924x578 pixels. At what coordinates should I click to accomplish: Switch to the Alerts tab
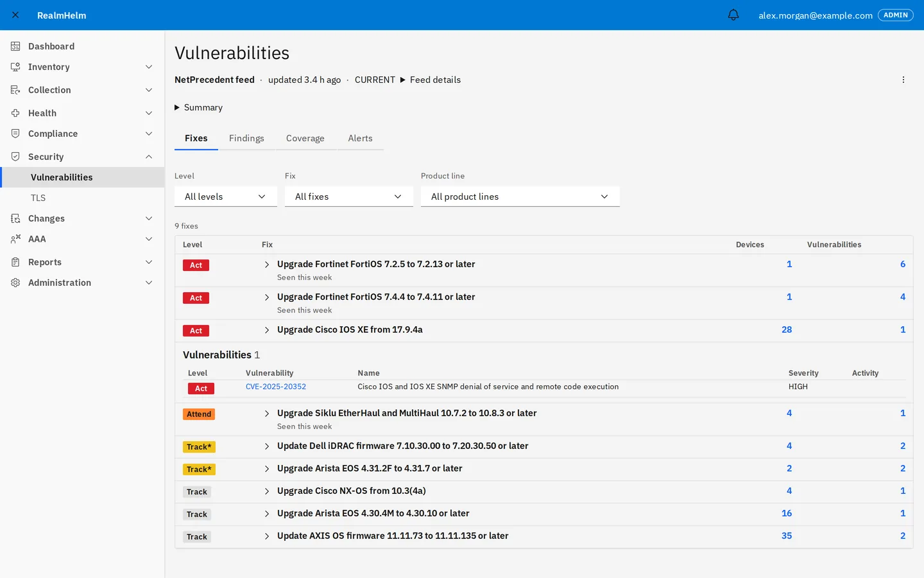pyautogui.click(x=360, y=138)
